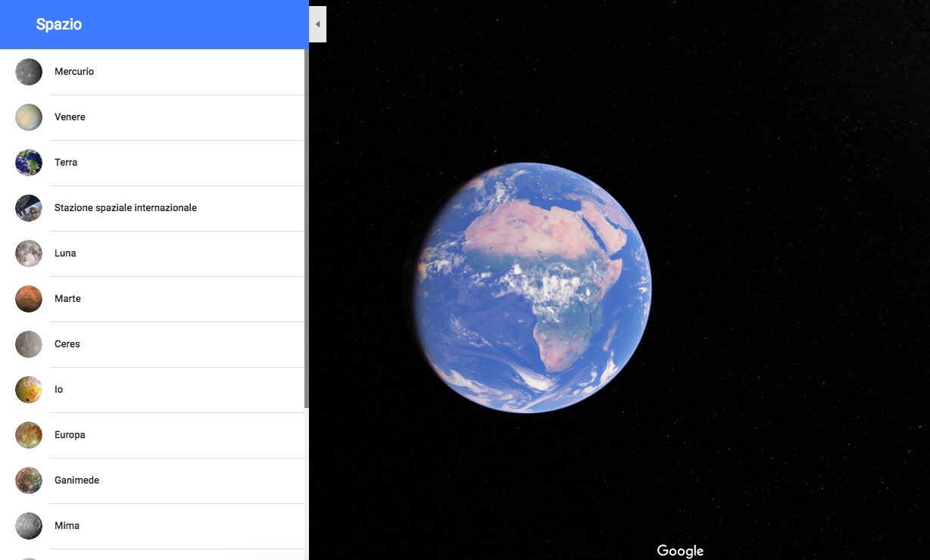Select the Venere planet icon
This screenshot has height=560, width=930.
[x=29, y=117]
